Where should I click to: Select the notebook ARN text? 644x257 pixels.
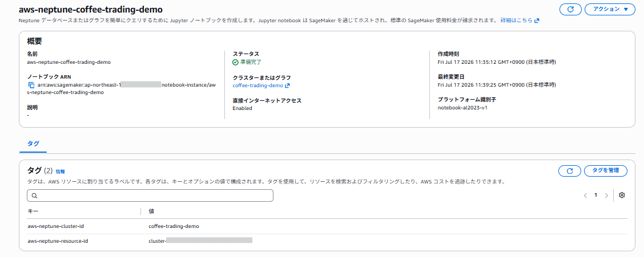tap(122, 88)
